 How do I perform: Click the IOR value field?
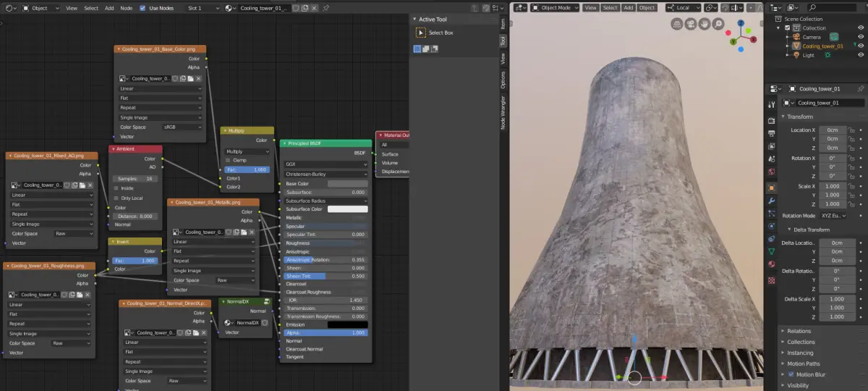point(325,300)
